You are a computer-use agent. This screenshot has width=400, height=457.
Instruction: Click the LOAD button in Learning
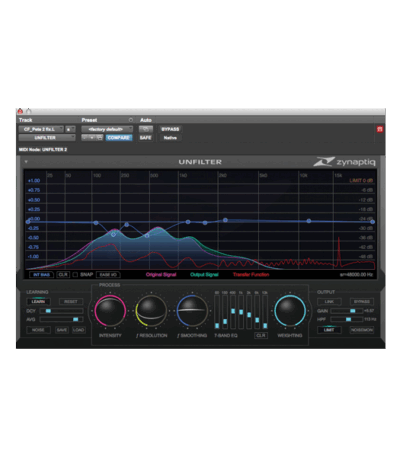tap(78, 330)
